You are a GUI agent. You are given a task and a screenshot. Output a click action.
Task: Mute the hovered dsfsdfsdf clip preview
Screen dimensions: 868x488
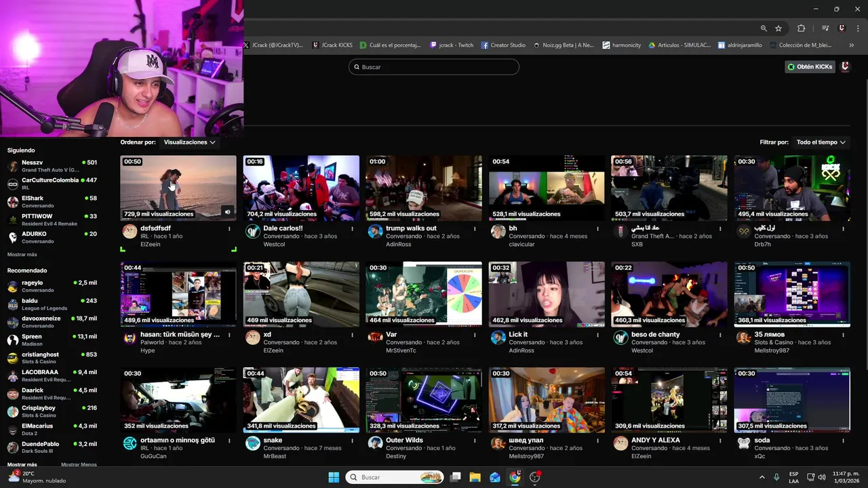pyautogui.click(x=228, y=212)
